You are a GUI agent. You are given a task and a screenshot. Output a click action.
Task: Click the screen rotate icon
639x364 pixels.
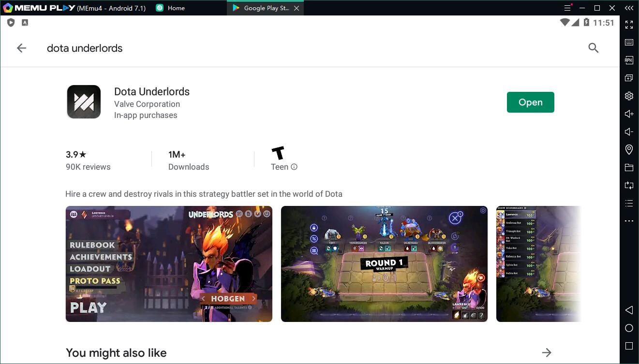pos(629,185)
